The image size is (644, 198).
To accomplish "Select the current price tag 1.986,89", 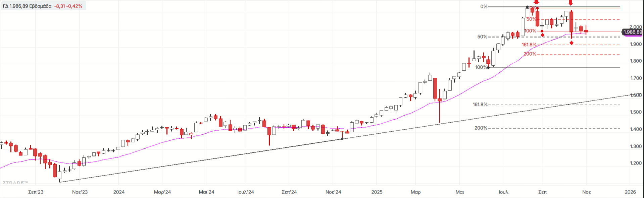I will click(x=632, y=32).
